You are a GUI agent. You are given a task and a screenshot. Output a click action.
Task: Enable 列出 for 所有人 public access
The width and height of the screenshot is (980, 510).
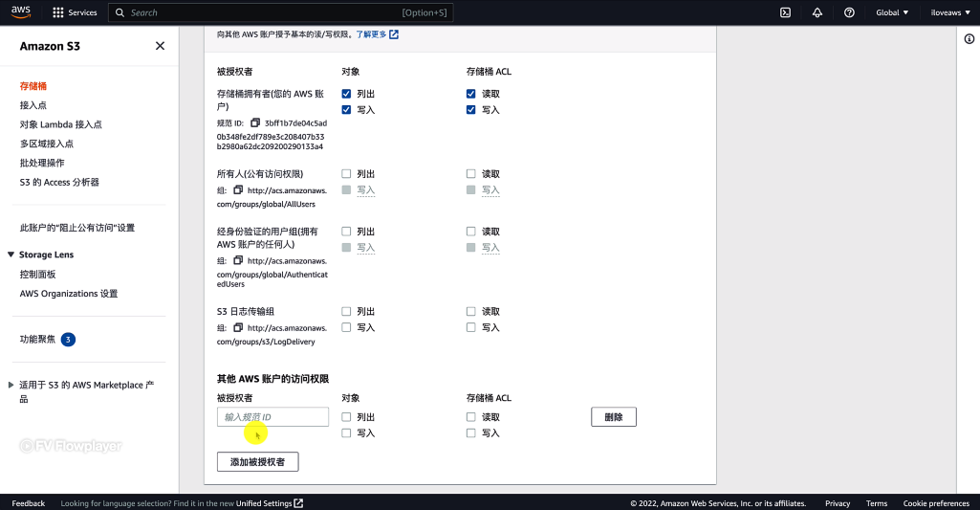click(x=346, y=174)
